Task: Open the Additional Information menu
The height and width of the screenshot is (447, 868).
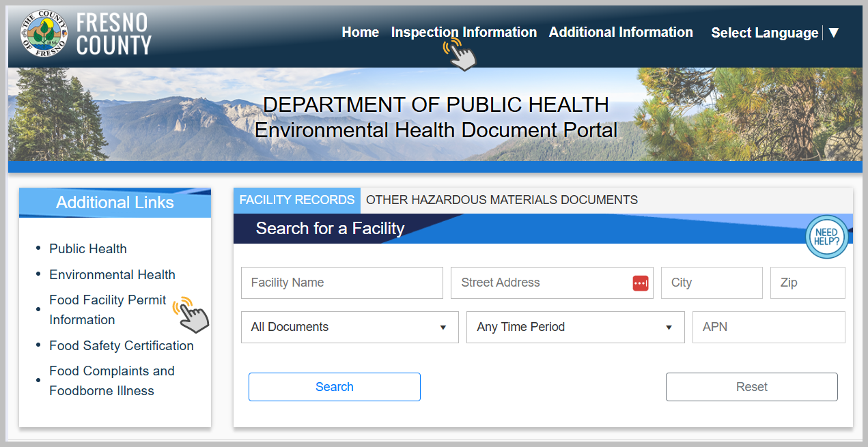Action: (x=621, y=32)
